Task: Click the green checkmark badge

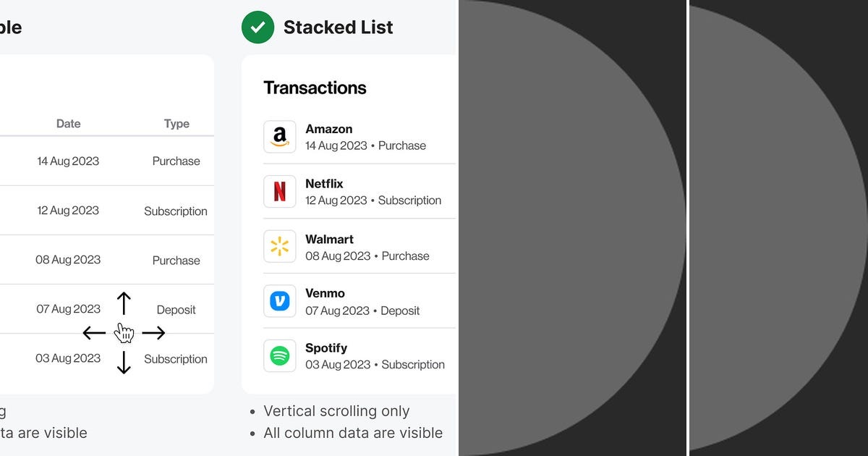Action: [x=258, y=27]
